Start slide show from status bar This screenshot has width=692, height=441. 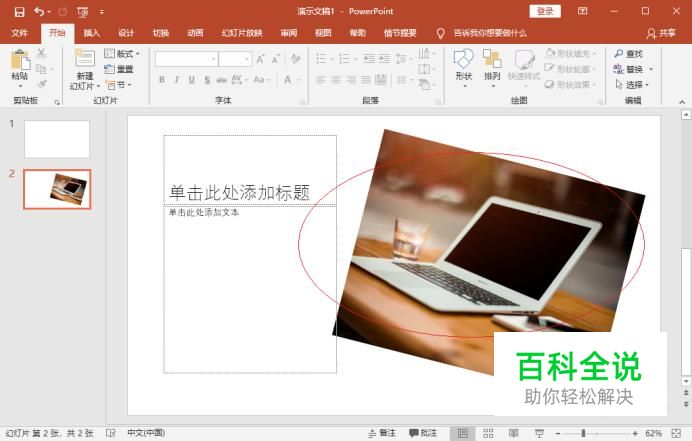tap(539, 433)
